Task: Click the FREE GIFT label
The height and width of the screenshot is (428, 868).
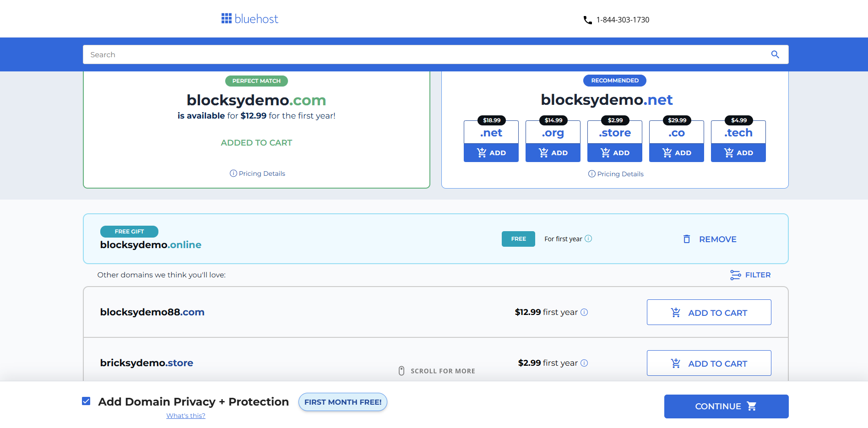Action: (129, 232)
